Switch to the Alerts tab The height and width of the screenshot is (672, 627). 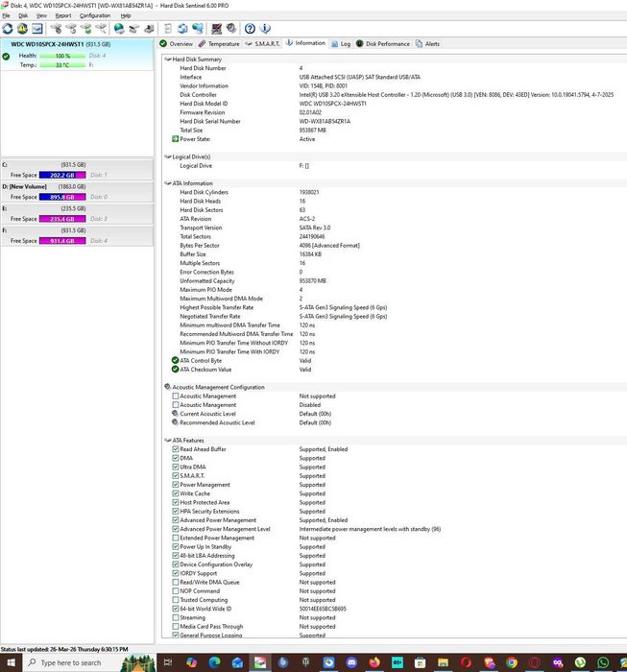[x=427, y=44]
